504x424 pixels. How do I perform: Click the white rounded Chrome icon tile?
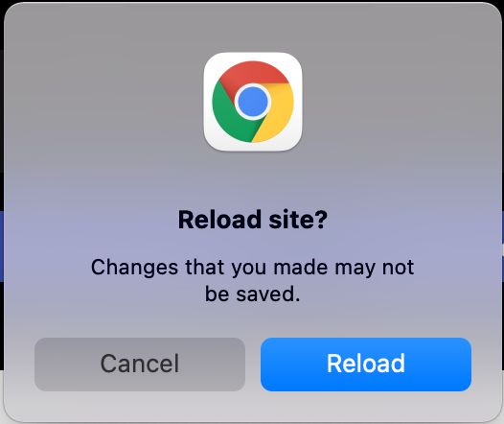(x=253, y=102)
